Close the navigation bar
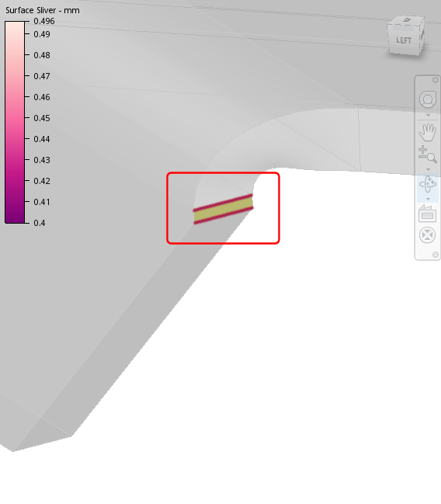 point(436,80)
